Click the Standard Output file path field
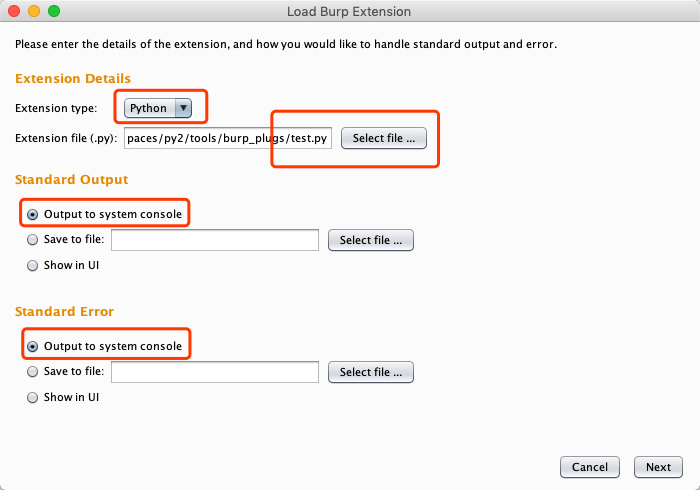Screen dimensions: 700x490 pyautogui.click(x=215, y=240)
